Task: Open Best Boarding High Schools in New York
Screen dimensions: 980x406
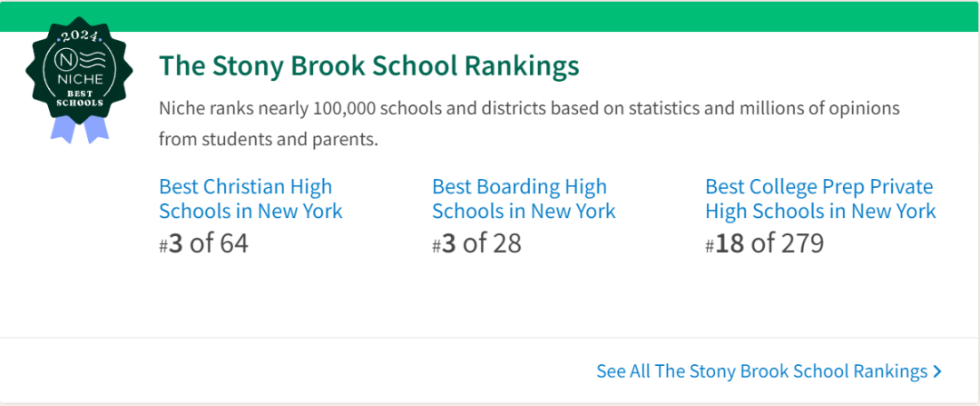Action: pos(524,199)
